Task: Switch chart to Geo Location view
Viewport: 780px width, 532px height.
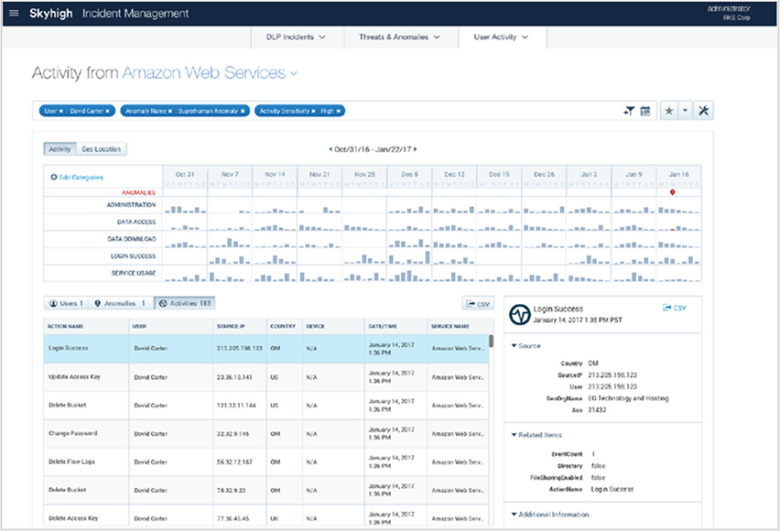Action: point(101,149)
